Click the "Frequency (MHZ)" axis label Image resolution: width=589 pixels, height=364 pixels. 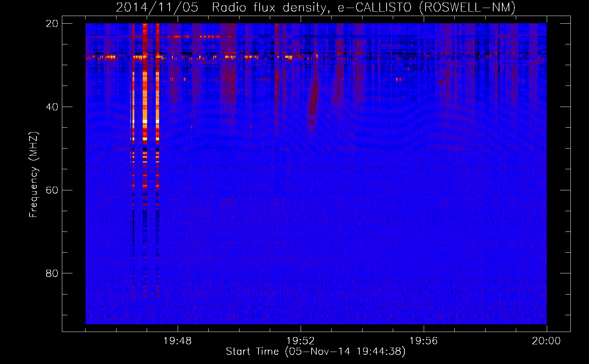[33, 175]
